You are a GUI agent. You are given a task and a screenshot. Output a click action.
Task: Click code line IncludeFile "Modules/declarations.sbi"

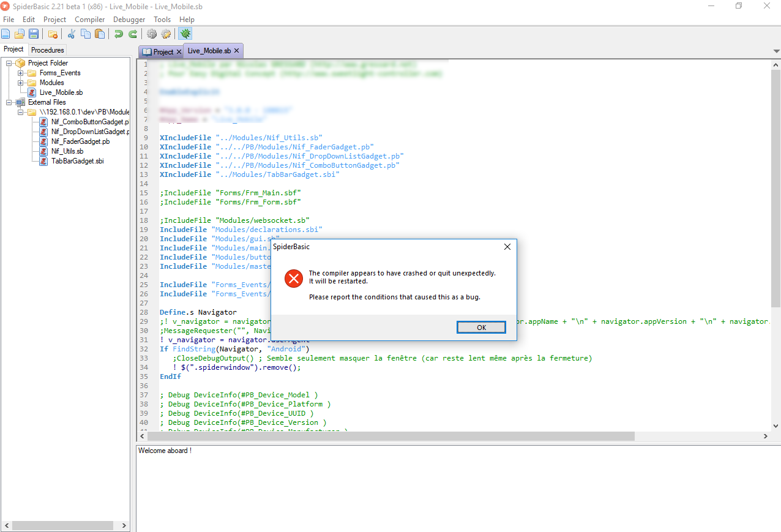point(241,230)
